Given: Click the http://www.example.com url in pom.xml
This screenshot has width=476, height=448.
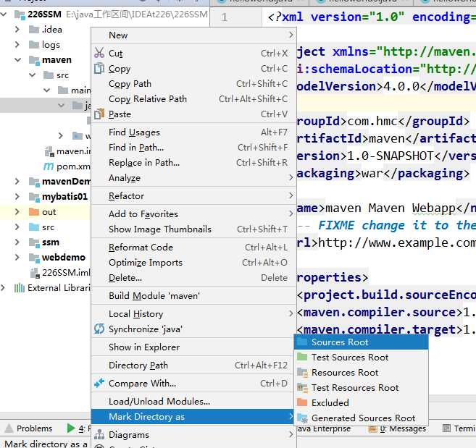Looking at the screenshot, I should point(396,242).
